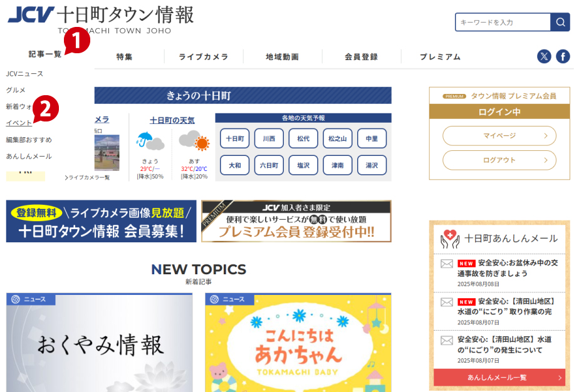Open the マイページ button arrow
This screenshot has width=574, height=392.
(545, 136)
